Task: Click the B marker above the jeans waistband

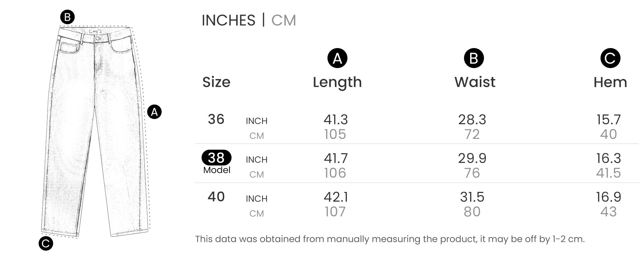Action: coord(67,17)
